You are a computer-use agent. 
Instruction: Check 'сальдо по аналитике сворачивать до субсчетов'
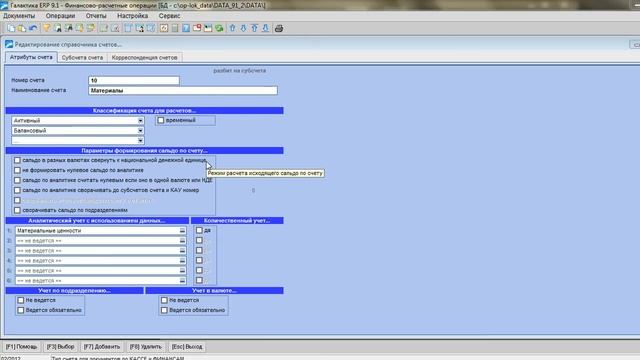17,190
